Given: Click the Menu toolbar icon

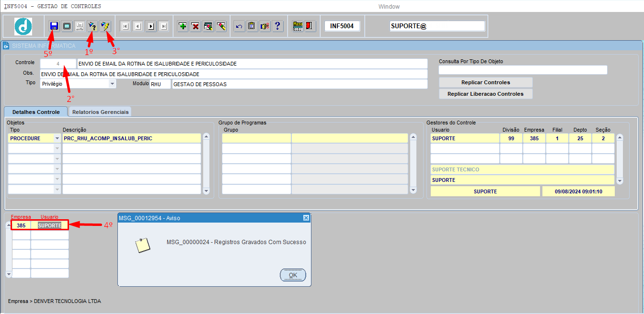Looking at the screenshot, I should coord(298,26).
